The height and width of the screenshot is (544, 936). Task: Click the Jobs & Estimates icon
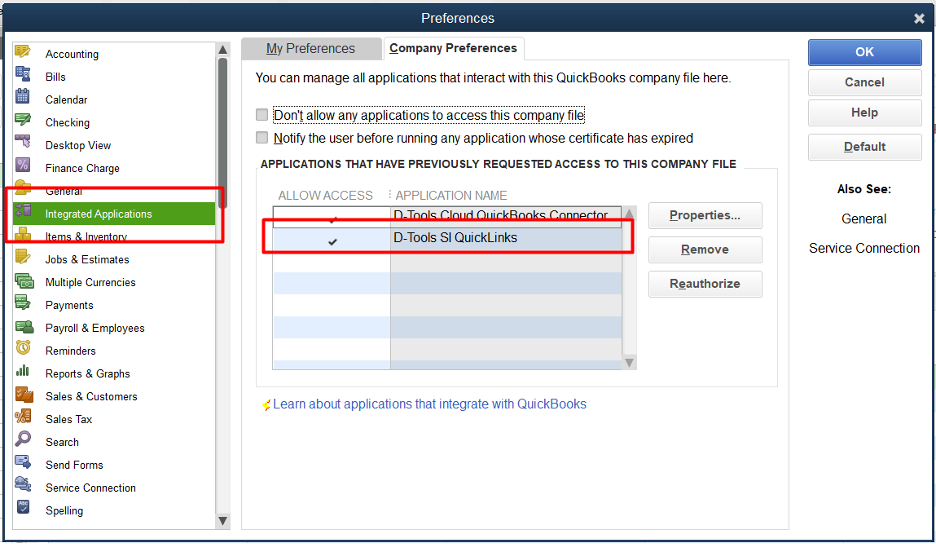click(x=23, y=257)
